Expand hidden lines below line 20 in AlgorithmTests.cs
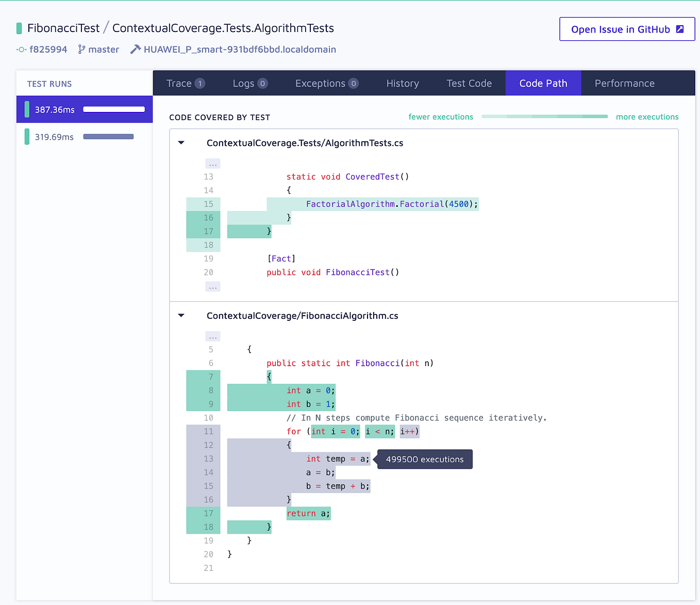 point(213,286)
